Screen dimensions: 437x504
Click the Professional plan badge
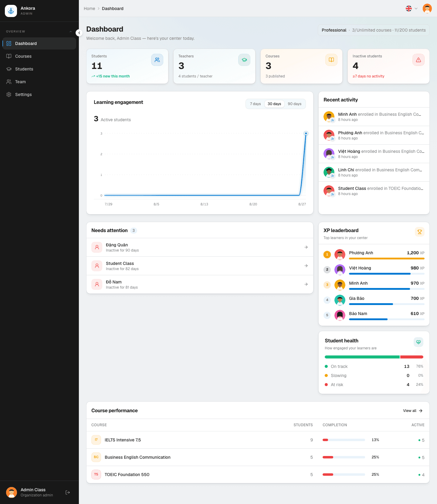coord(374,30)
